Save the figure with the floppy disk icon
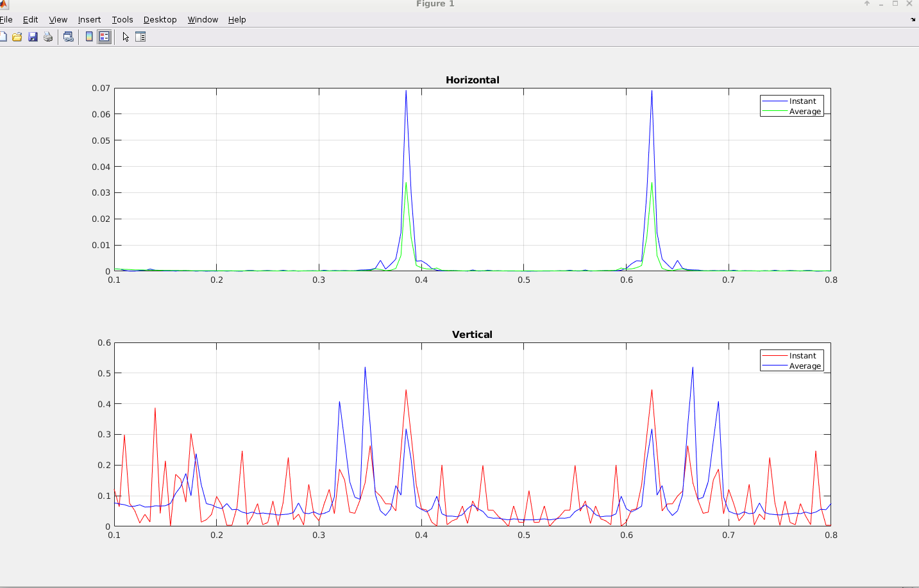 pos(33,37)
